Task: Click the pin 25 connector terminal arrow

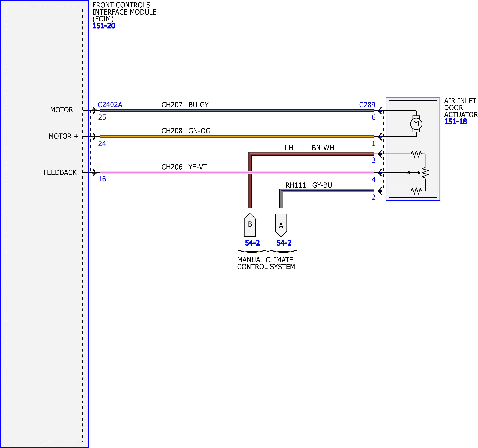Action: [x=94, y=110]
